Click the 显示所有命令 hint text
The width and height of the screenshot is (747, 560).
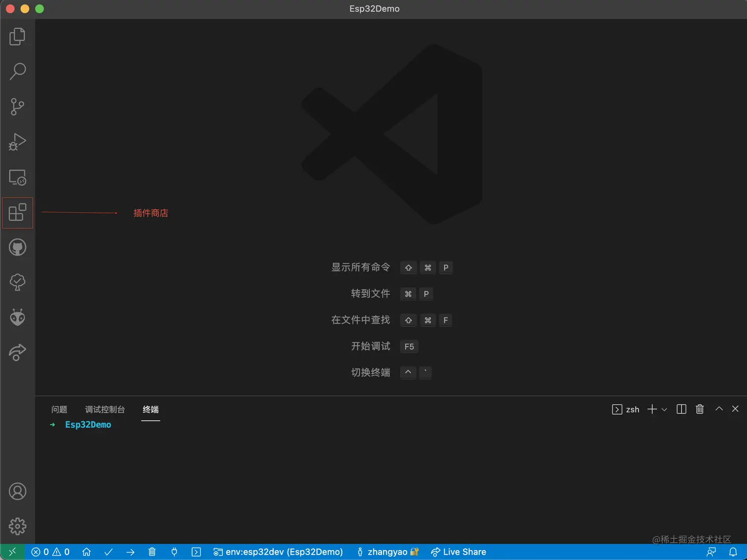[x=361, y=267]
